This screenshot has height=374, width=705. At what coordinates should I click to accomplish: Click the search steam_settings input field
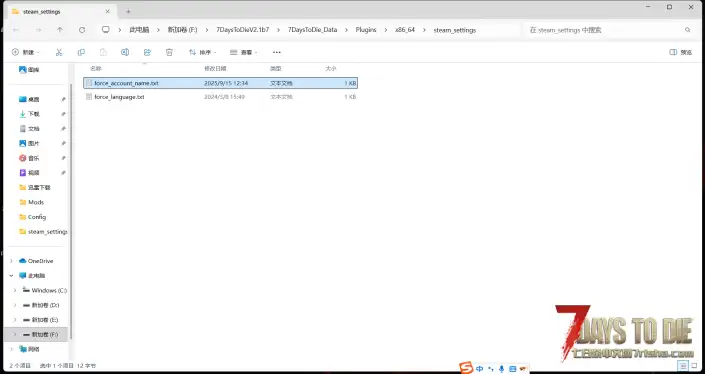coord(609,30)
